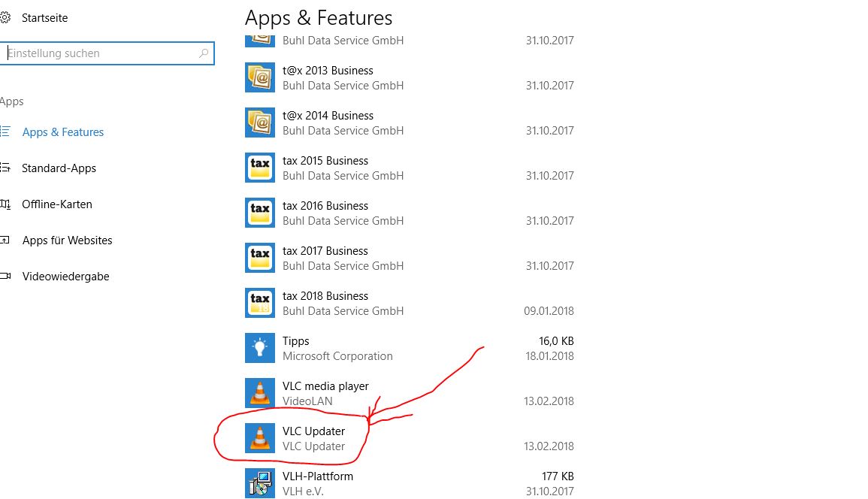
Task: Select the VLC Updater entry name
Action: coord(313,431)
